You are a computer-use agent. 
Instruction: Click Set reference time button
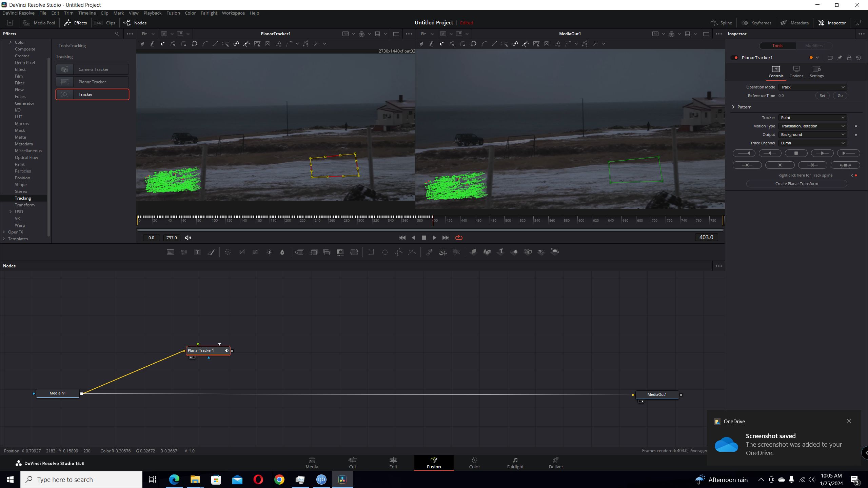click(822, 96)
